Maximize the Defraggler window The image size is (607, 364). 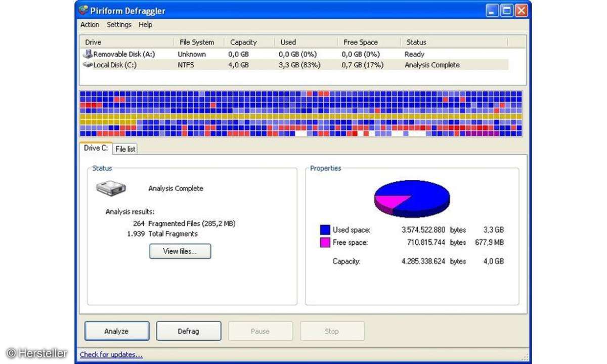tap(507, 11)
